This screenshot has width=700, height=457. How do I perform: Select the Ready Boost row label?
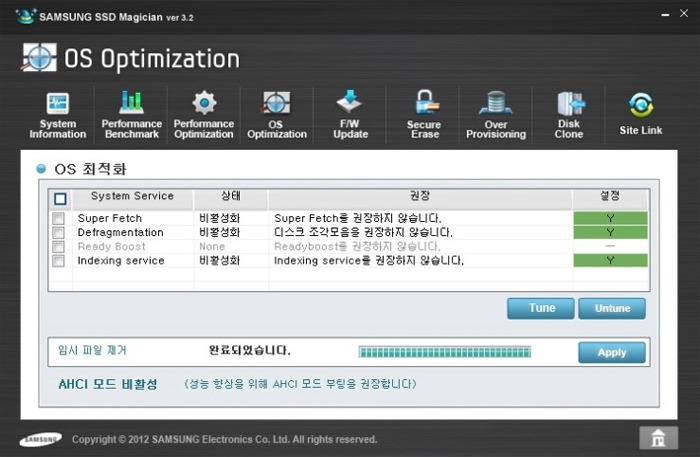(x=112, y=247)
